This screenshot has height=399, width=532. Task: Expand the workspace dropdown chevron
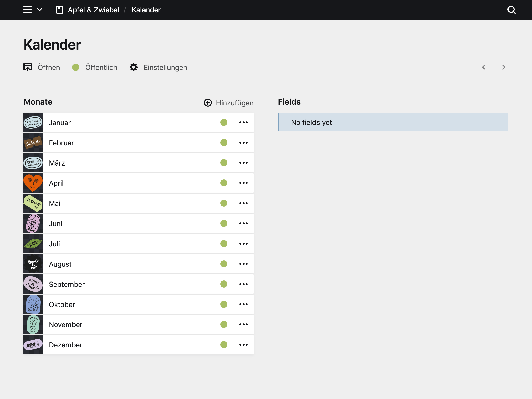pos(40,10)
